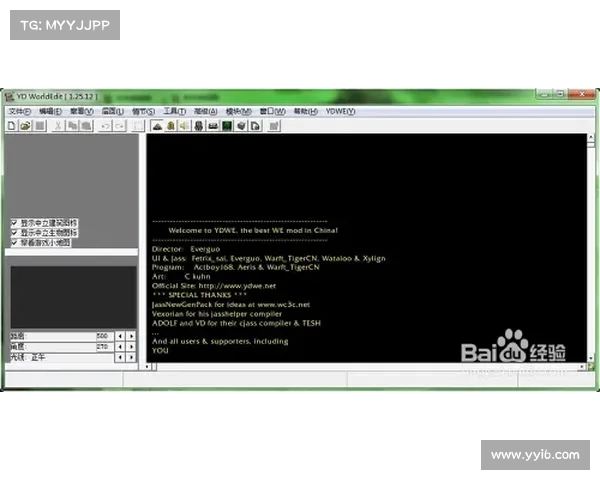The image size is (600, 480).
Task: Click the 'Welcome to YDWE' text line
Action: coord(253,230)
